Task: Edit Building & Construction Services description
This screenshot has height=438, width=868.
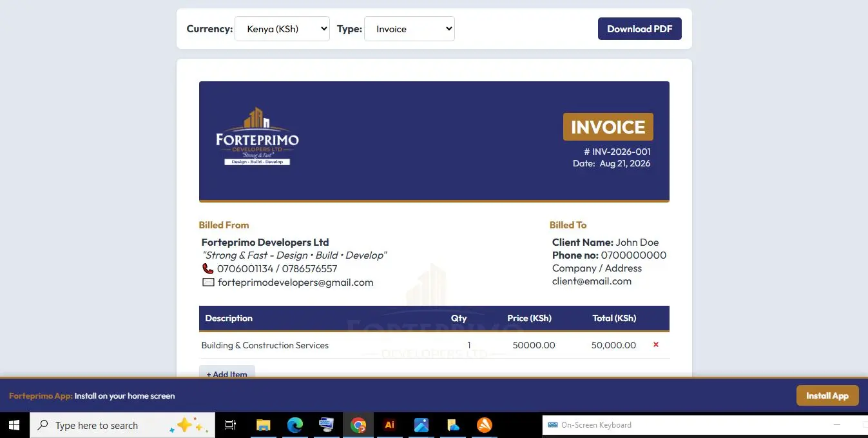Action: tap(265, 345)
